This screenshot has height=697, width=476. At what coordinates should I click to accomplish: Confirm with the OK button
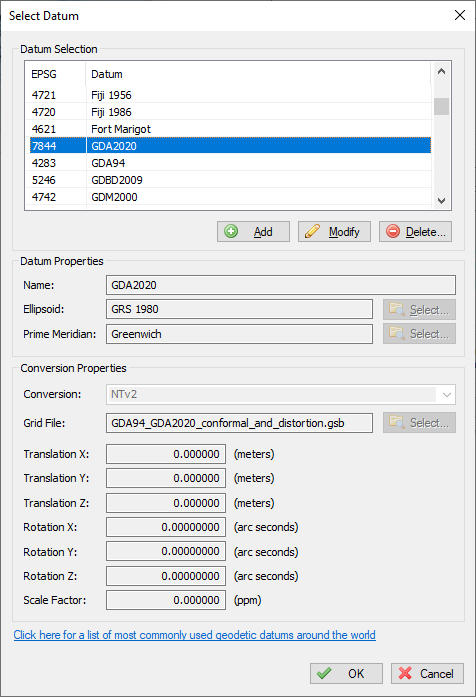tap(346, 673)
